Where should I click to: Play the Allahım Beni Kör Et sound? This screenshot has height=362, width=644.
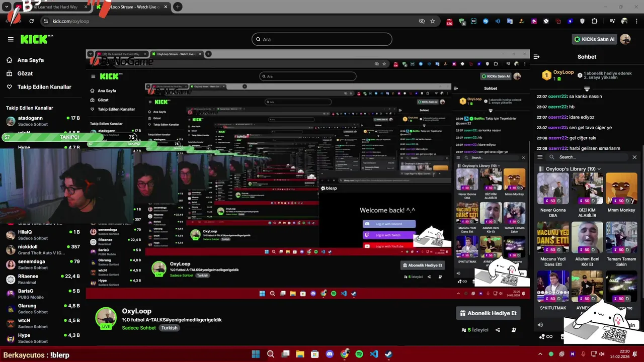click(587, 237)
